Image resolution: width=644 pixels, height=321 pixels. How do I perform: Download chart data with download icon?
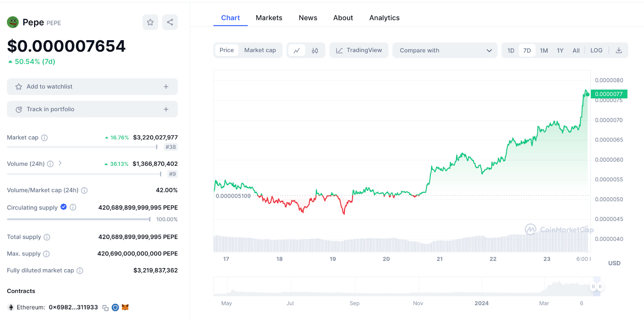[619, 50]
